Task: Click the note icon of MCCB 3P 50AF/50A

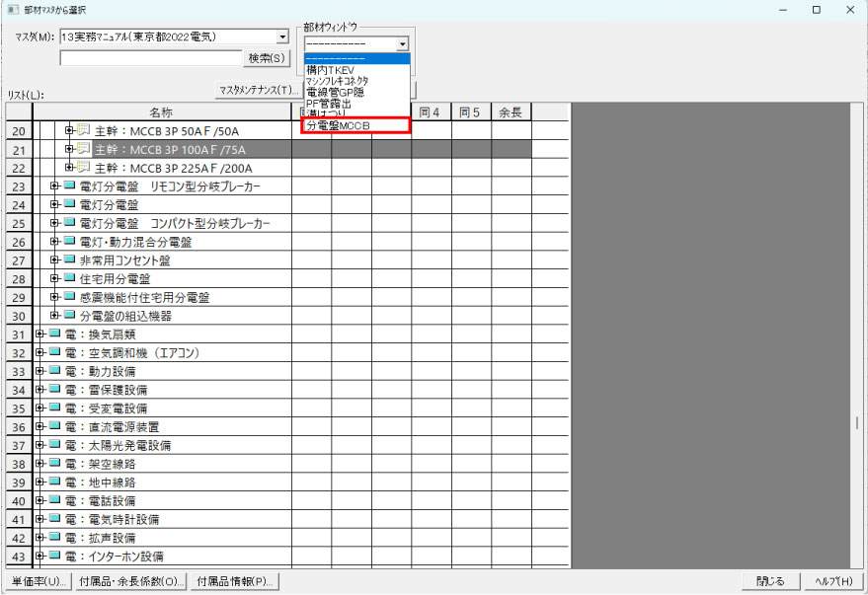Action: pos(83,130)
